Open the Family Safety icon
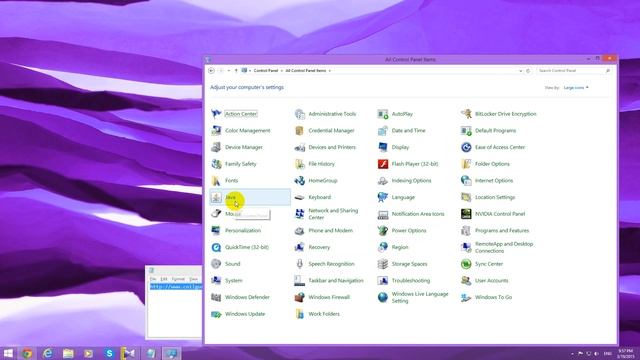Viewport: 640px width, 360px height. (216, 164)
